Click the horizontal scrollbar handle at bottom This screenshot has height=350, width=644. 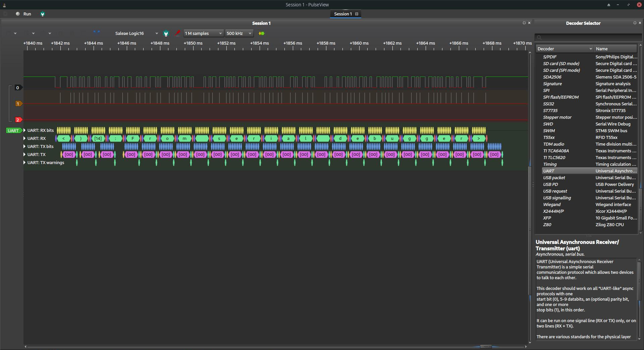(x=485, y=347)
